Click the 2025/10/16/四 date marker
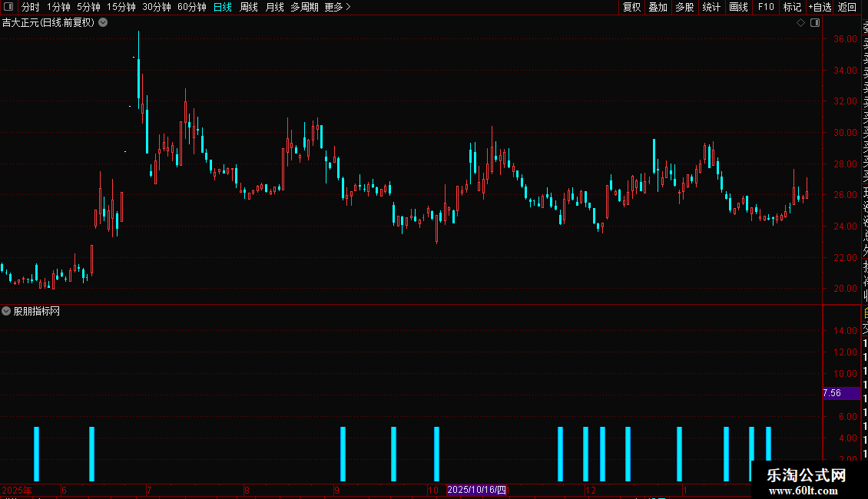This screenshot has width=868, height=499. pyautogui.click(x=476, y=490)
